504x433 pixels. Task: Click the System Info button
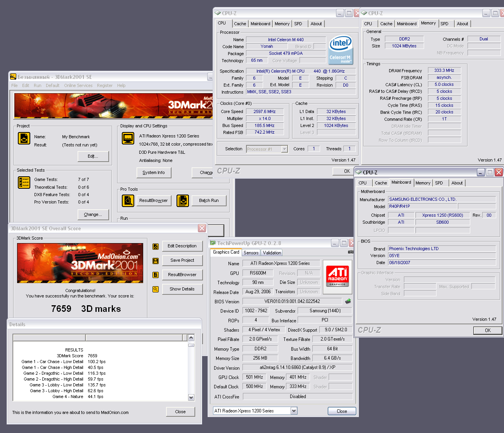[154, 172]
